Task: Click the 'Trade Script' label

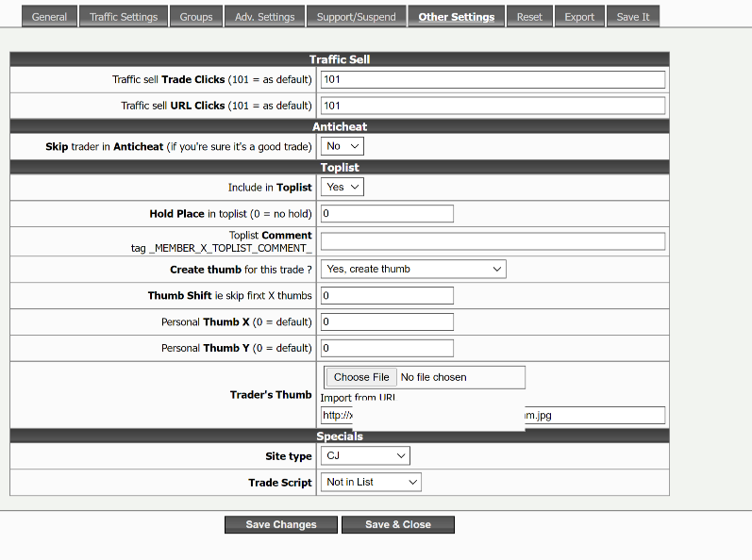Action: tap(280, 483)
